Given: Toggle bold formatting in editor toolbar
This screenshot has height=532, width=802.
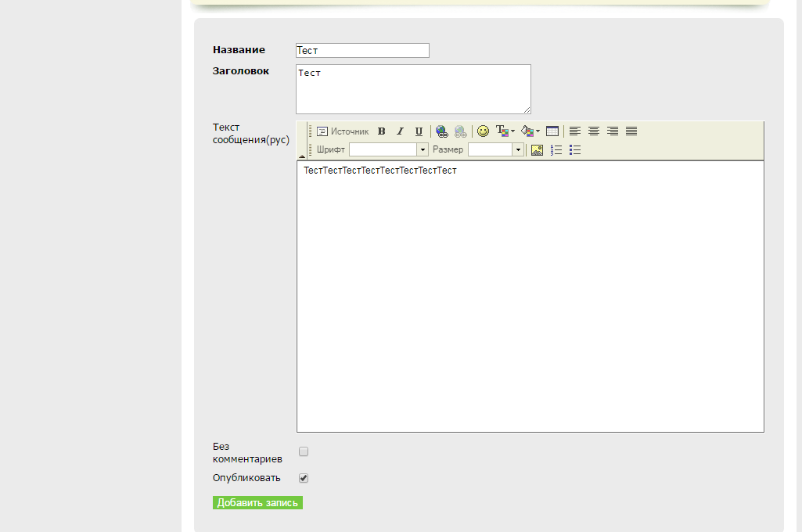Looking at the screenshot, I should click(x=382, y=131).
